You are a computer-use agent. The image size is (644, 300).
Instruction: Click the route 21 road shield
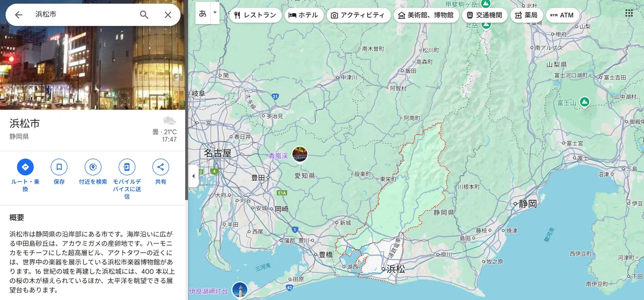point(275,97)
